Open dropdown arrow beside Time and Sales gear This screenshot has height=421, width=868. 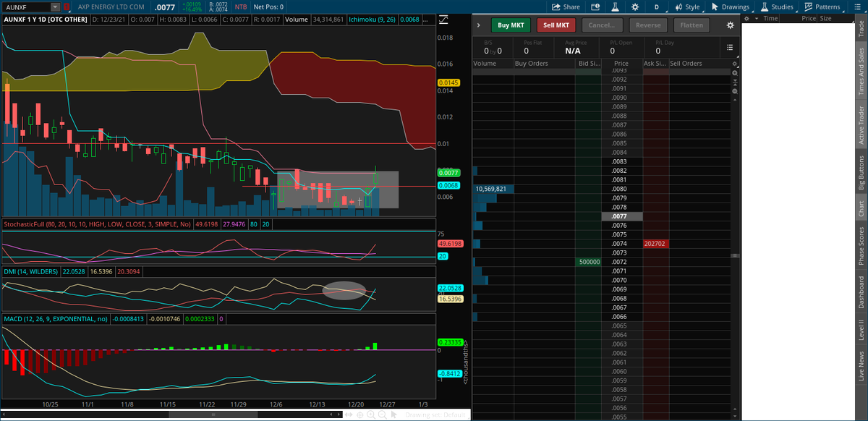coord(757,18)
